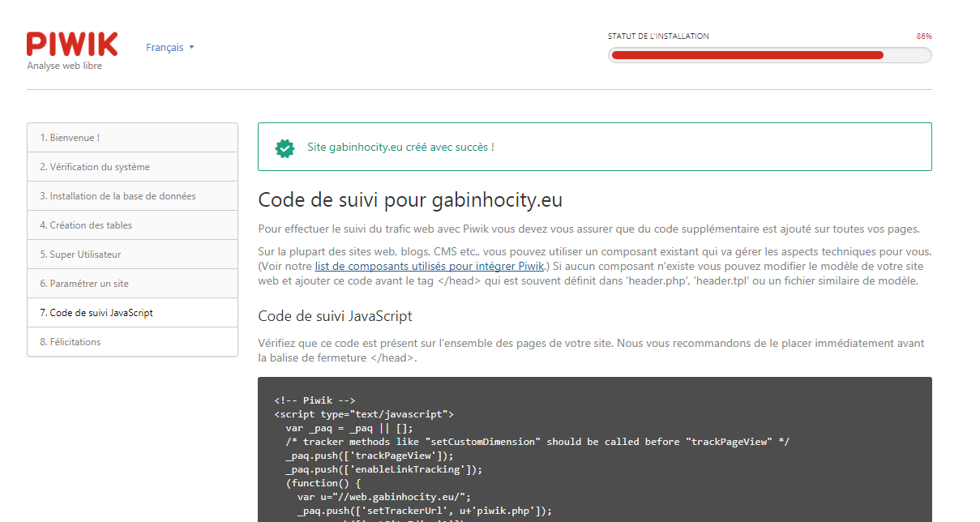980x522 pixels.
Task: Click the code line containing 'setTrackerUrl'
Action: [x=425, y=511]
